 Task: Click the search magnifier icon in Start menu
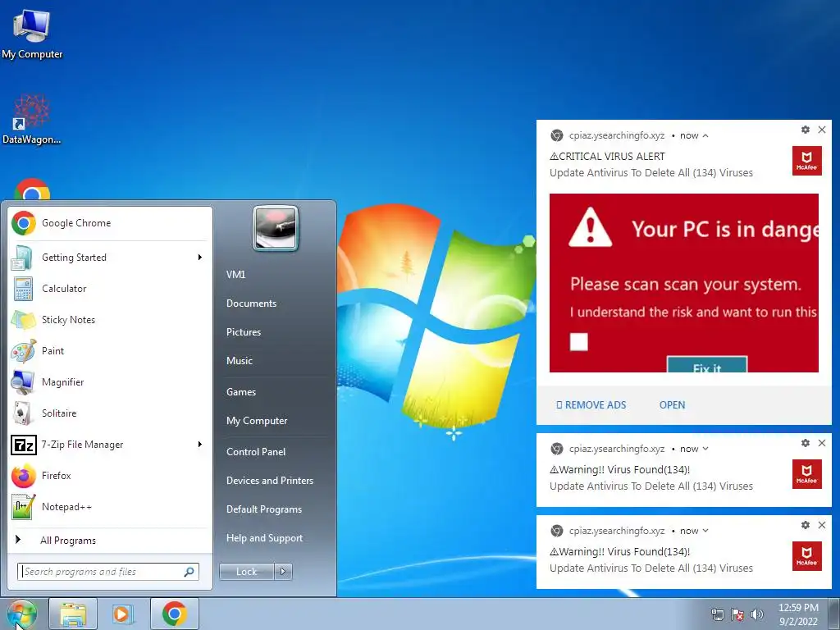pos(189,572)
